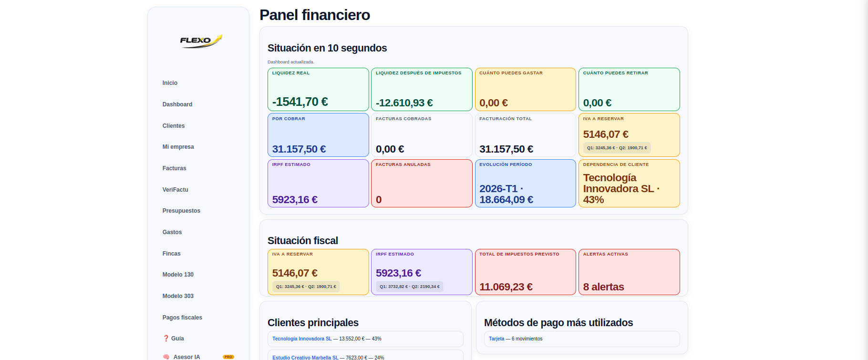Click the red question mark Guía icon
This screenshot has width=868, height=360.
tap(166, 339)
